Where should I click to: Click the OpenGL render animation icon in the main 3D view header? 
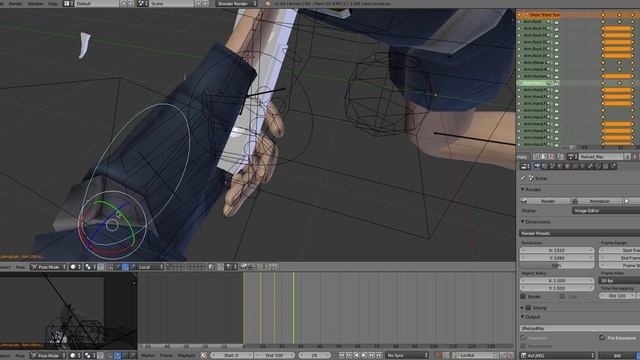(251, 267)
